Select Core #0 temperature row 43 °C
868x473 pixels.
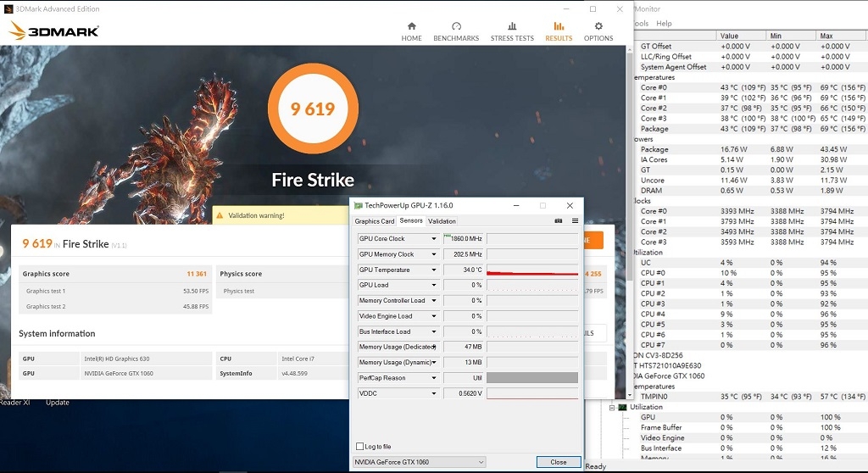point(750,87)
